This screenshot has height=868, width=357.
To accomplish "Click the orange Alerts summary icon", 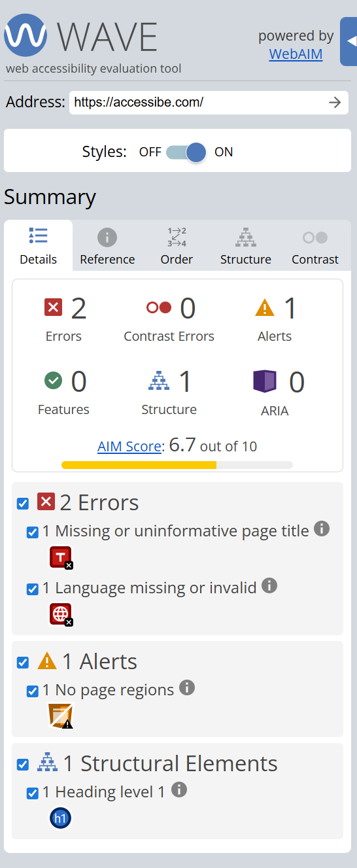I will (x=265, y=307).
